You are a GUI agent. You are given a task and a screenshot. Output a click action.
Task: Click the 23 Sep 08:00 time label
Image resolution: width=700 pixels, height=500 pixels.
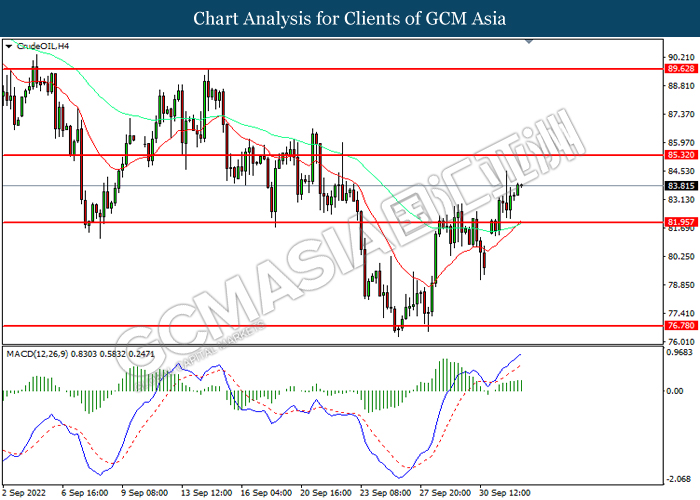tap(385, 493)
